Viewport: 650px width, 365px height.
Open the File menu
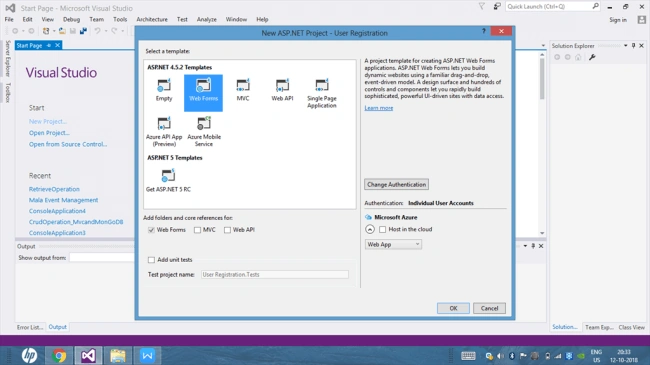pos(9,19)
